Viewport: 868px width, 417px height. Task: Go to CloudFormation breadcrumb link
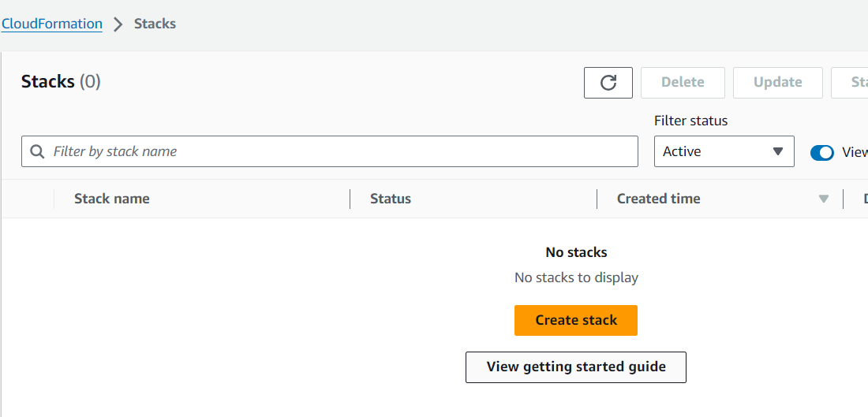click(x=52, y=24)
